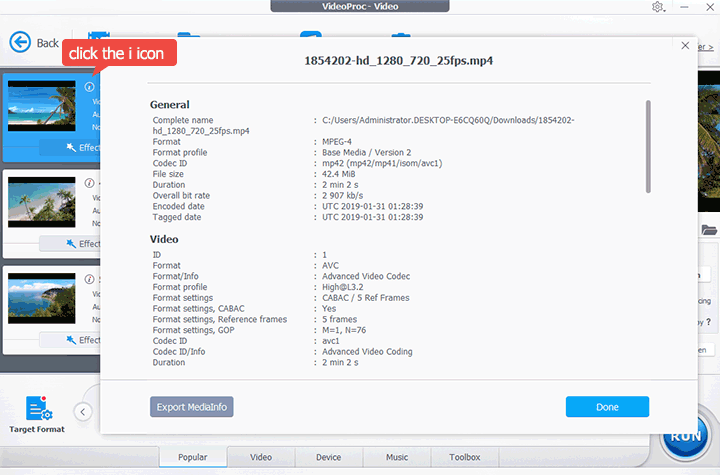The width and height of the screenshot is (720, 475).
Task: Select the third coastline video thumbnail
Action: click(42, 298)
